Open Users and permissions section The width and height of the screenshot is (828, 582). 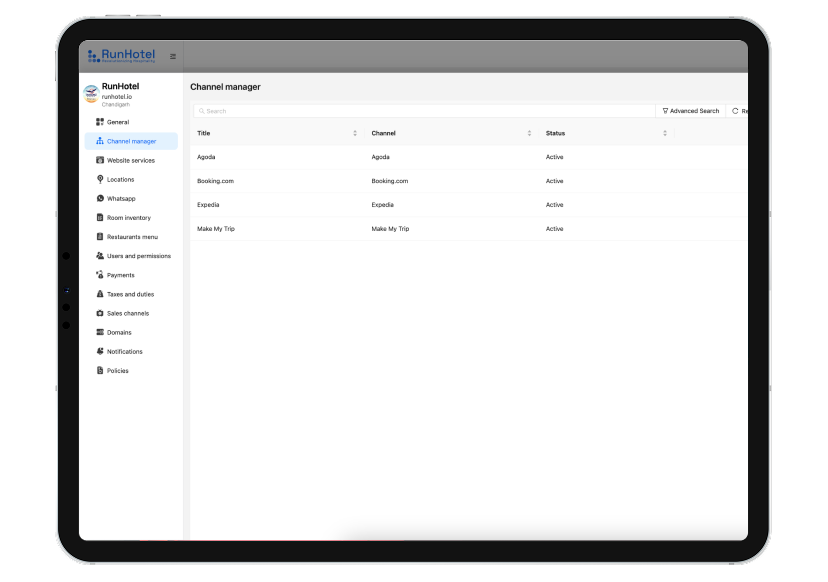point(131,256)
